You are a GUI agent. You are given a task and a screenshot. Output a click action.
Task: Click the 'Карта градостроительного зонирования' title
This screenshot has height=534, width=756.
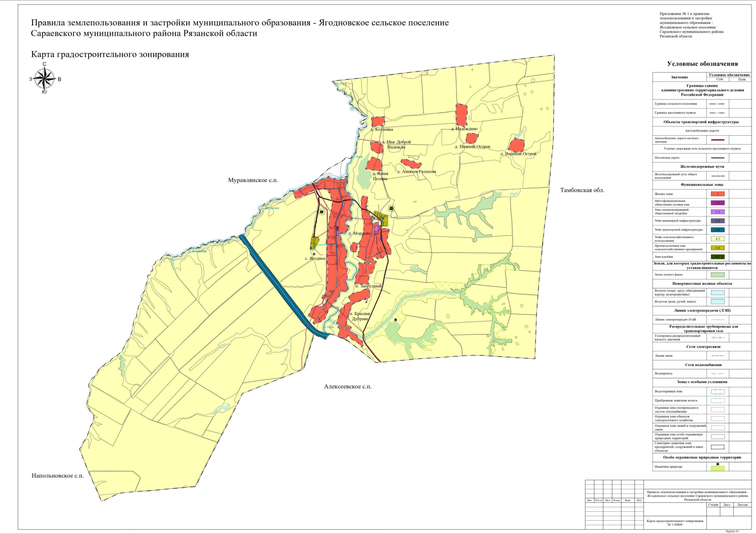pos(110,55)
